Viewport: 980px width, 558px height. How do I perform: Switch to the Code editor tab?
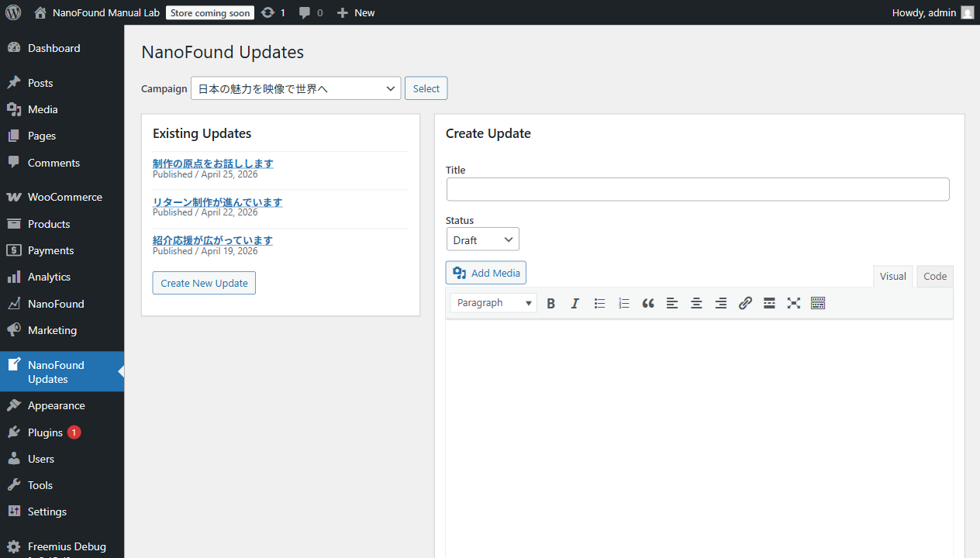(935, 277)
